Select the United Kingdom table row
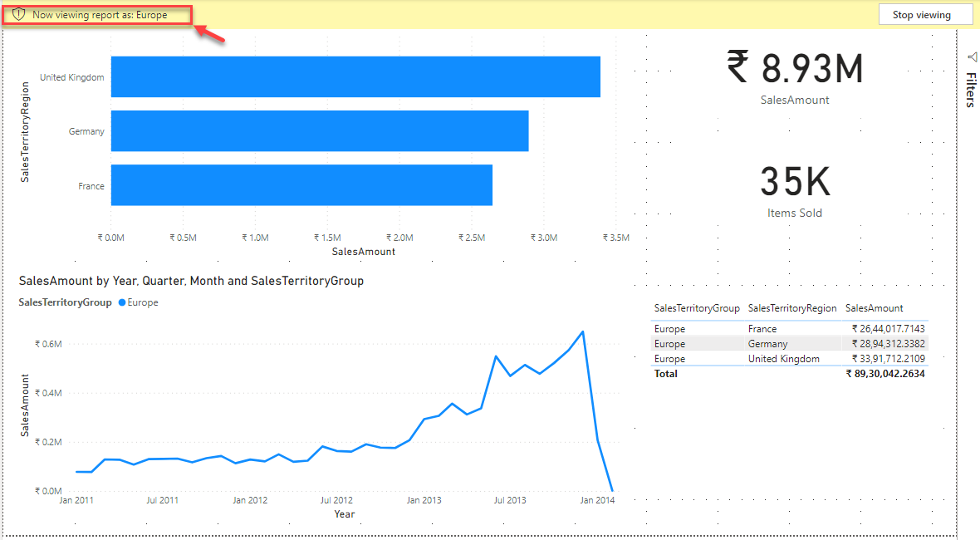 point(783,359)
